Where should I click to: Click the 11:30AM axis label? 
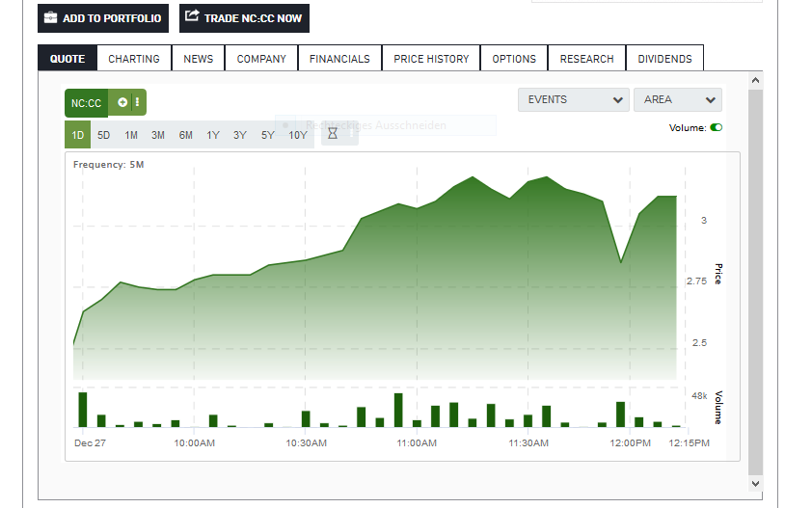(528, 443)
